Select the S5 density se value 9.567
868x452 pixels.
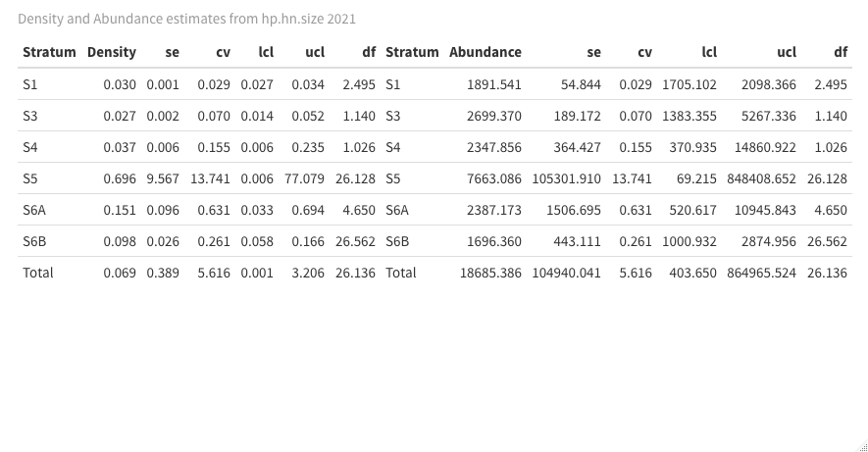point(163,178)
